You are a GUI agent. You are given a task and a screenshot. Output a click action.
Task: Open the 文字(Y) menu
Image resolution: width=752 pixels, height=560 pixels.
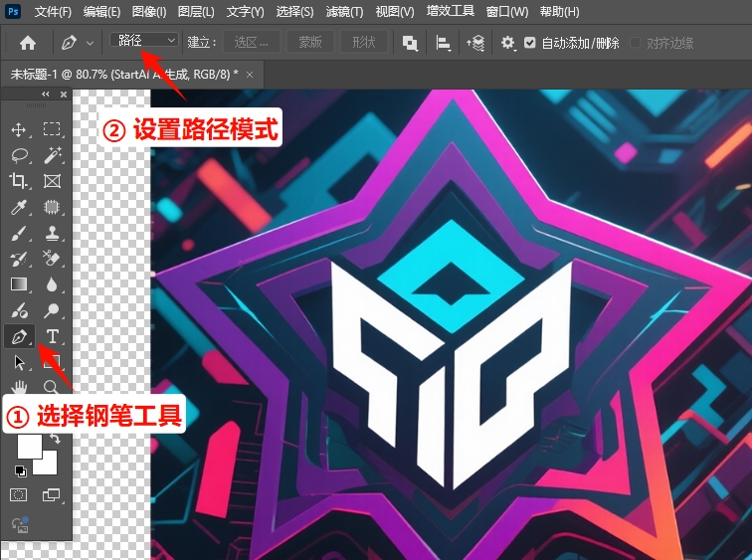click(245, 12)
